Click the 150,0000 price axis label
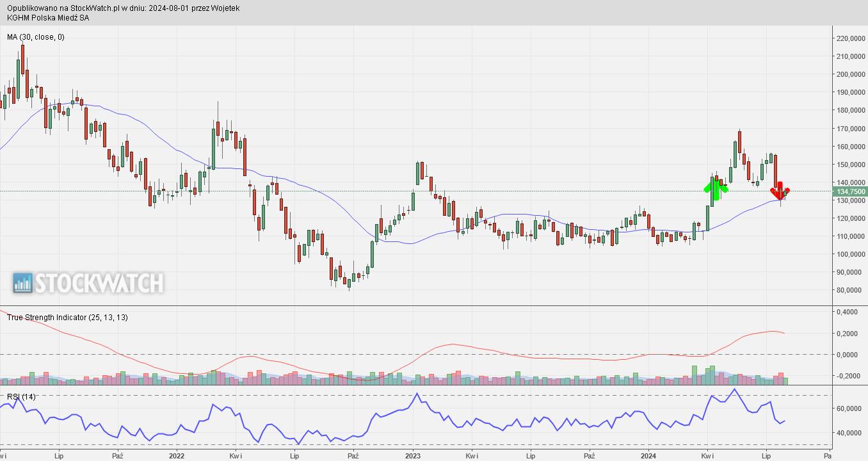Image resolution: width=868 pixels, height=461 pixels. (x=851, y=165)
